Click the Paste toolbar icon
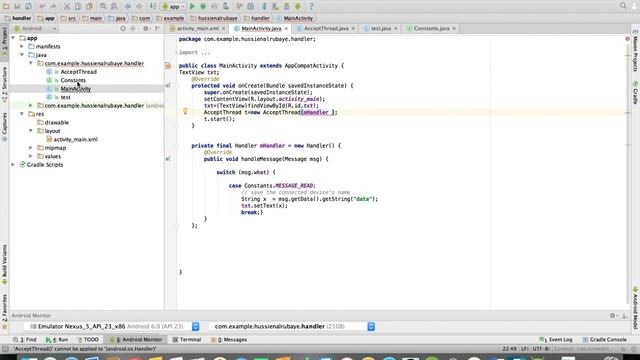The width and height of the screenshot is (640, 360). [89, 6]
